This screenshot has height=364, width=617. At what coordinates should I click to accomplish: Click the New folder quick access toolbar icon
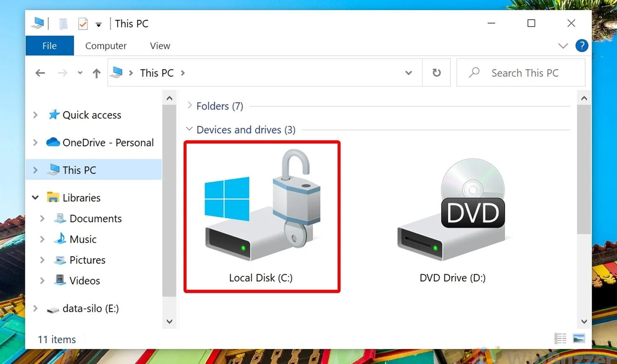pyautogui.click(x=63, y=24)
